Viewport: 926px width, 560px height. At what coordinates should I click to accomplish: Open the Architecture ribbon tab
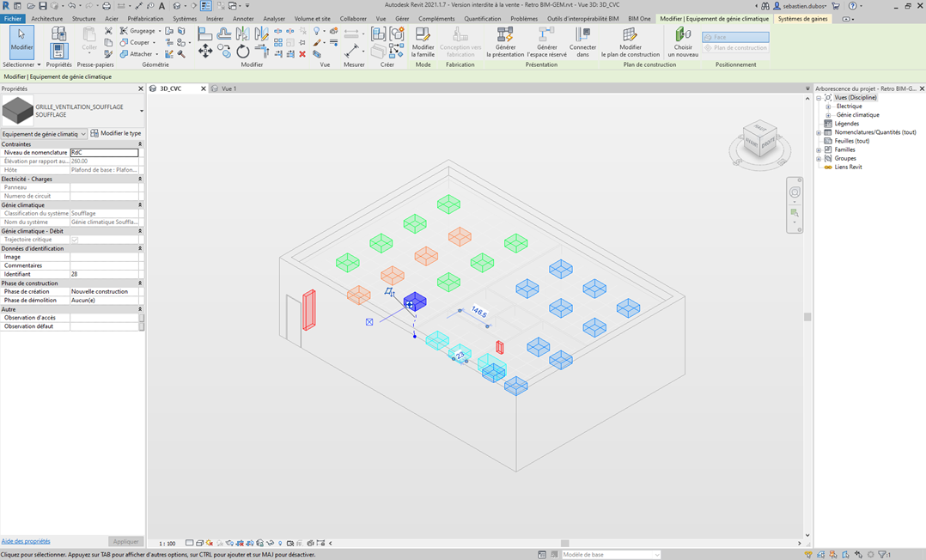tap(46, 18)
